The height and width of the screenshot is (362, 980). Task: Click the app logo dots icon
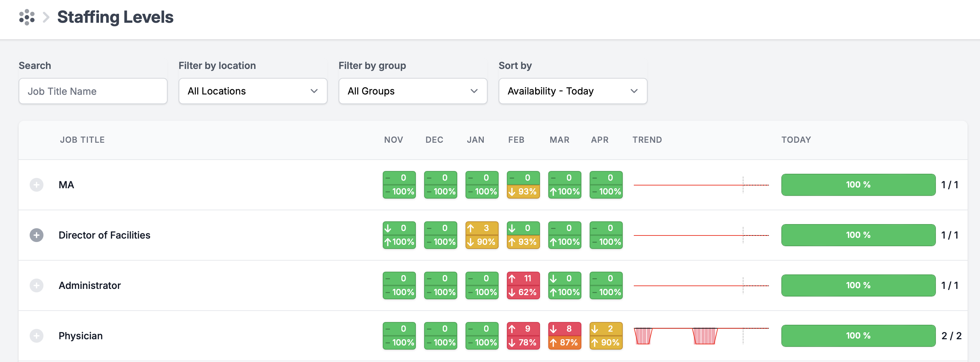pyautogui.click(x=27, y=17)
